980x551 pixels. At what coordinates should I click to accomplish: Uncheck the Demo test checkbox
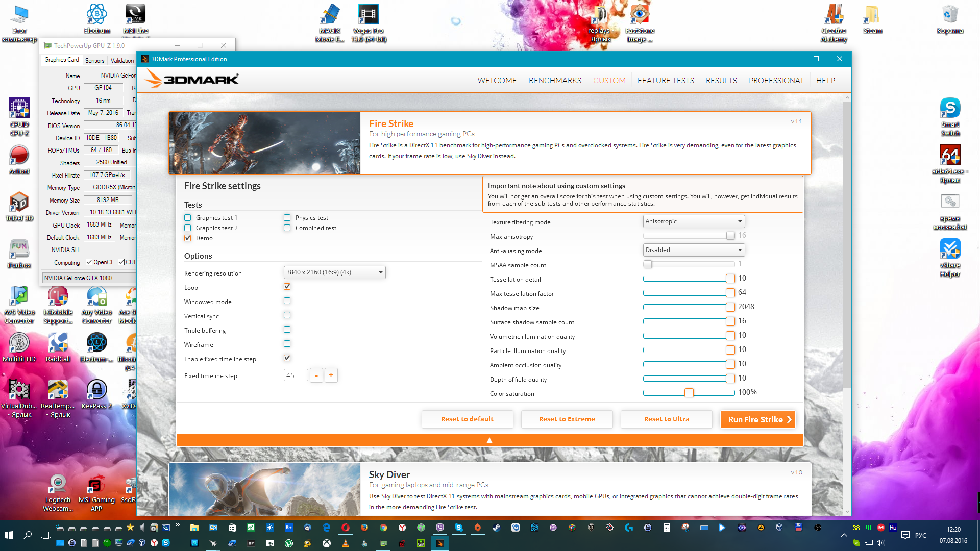click(188, 238)
